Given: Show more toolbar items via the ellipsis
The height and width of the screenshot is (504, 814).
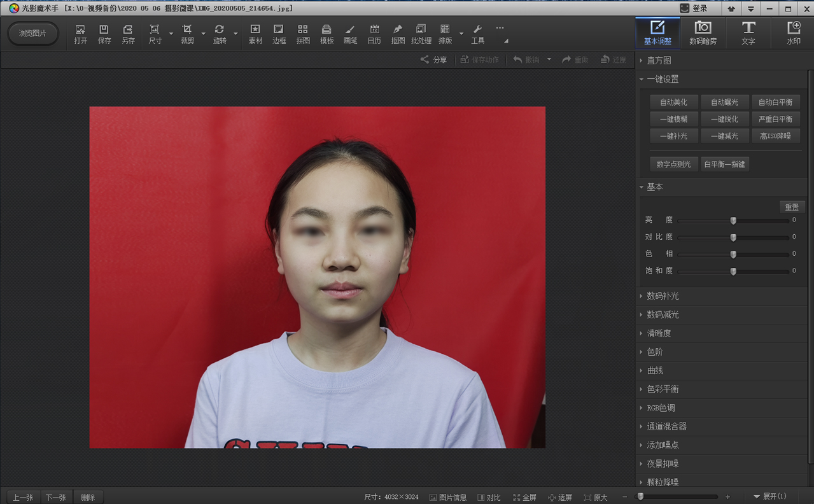Looking at the screenshot, I should [x=500, y=28].
